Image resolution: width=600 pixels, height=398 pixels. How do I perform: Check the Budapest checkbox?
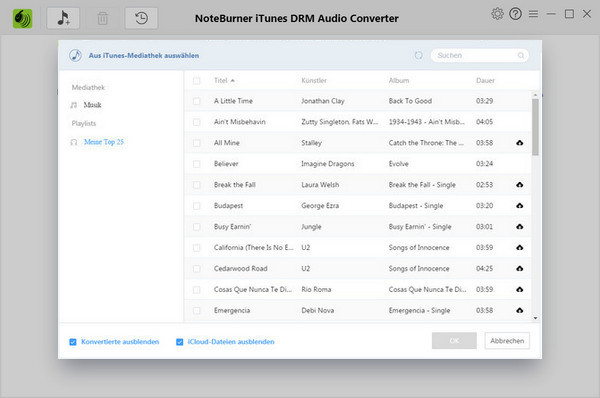point(196,206)
